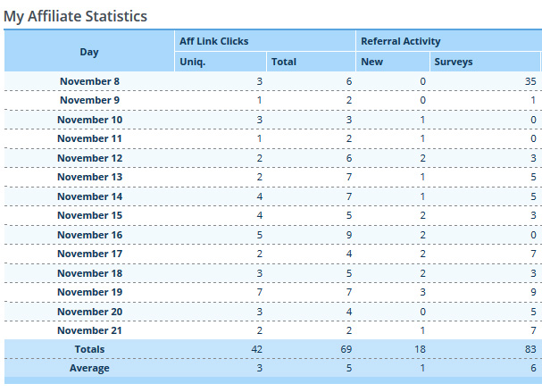Select the Surveys column header
Screen dimensions: 542x392
pyautogui.click(x=453, y=63)
